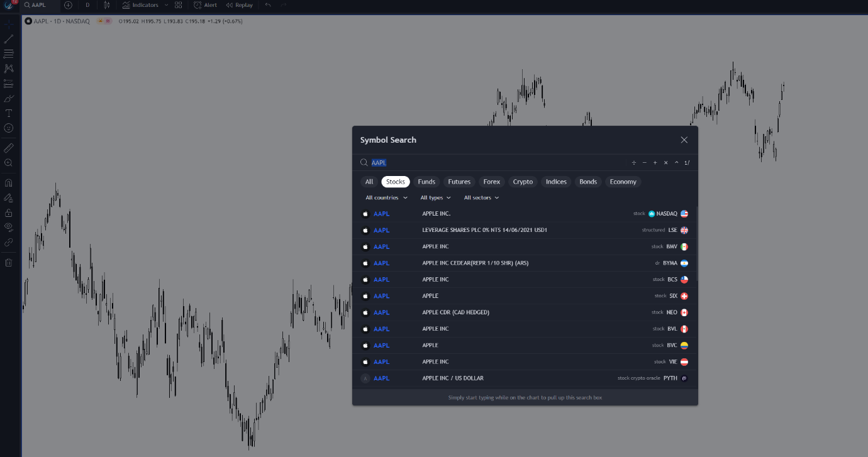Create an Alert from the toolbar
The height and width of the screenshot is (457, 868).
click(206, 5)
